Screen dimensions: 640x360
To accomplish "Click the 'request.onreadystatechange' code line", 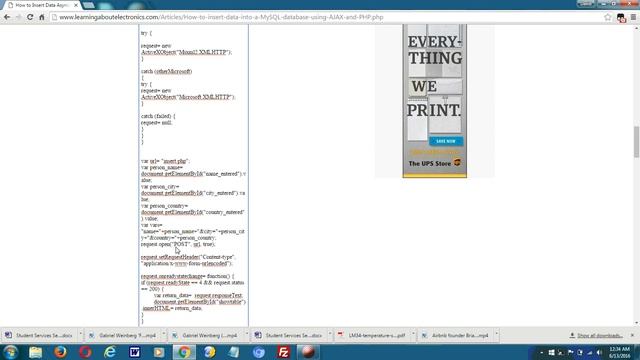I will click(x=187, y=276).
